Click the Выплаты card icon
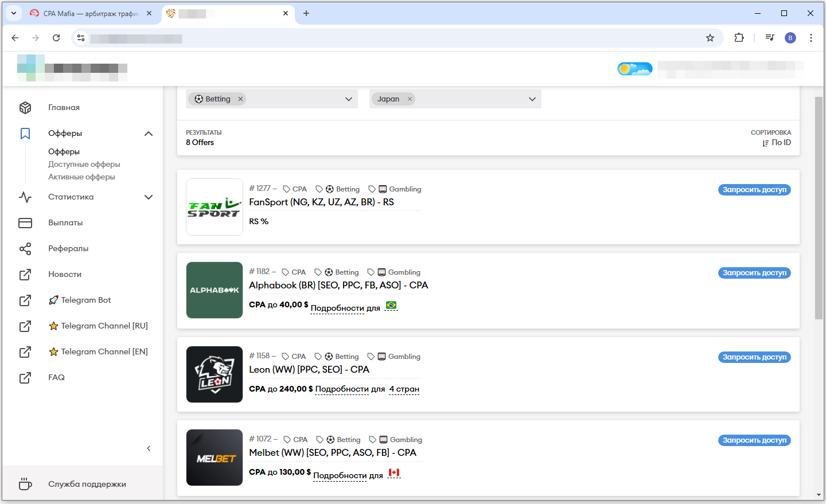 (25, 223)
